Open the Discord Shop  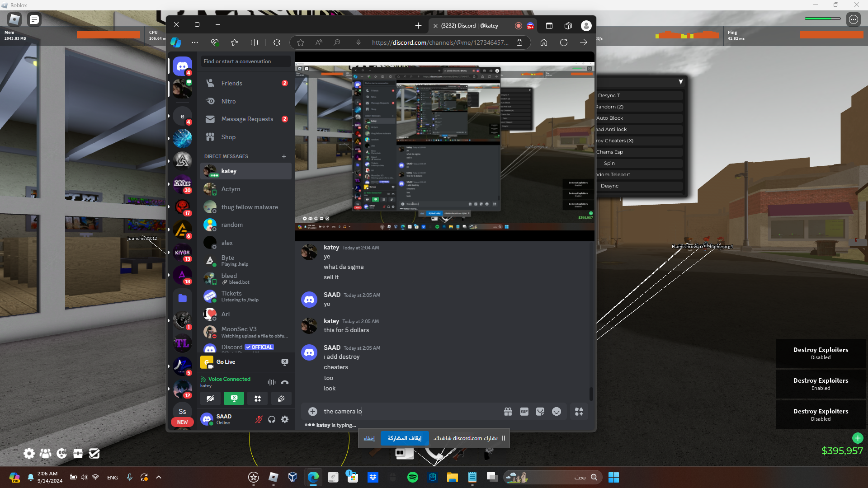[246, 137]
